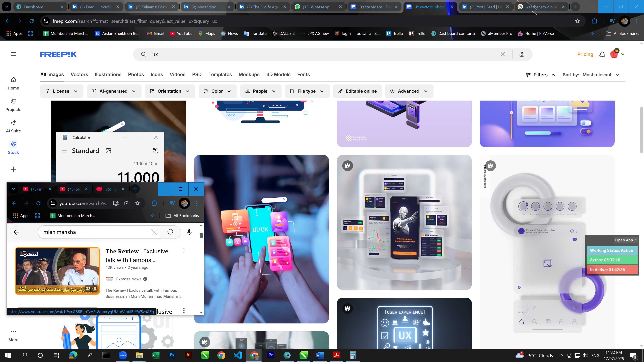Click YouTube window vertical scrollbar thumb
Screen dimensions: 644x362
pos(201,235)
